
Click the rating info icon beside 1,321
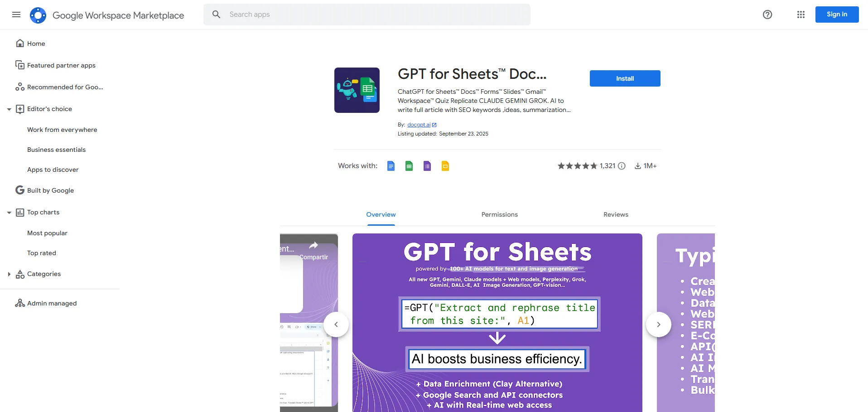click(x=622, y=166)
